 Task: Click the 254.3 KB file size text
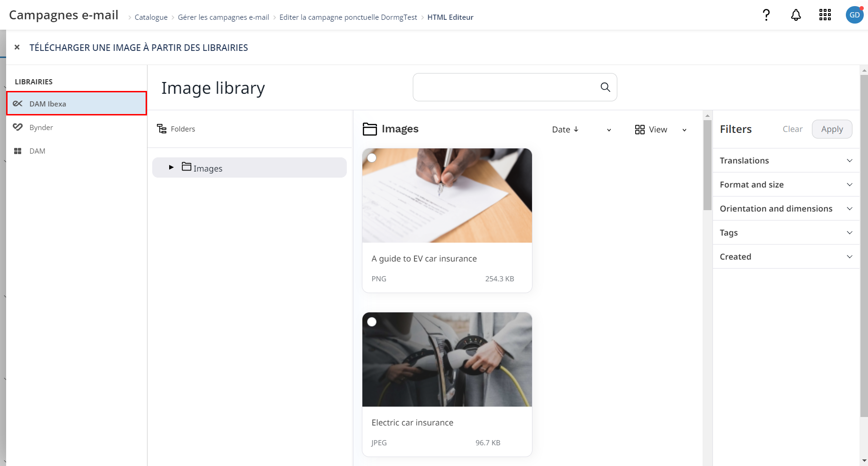[x=500, y=279]
